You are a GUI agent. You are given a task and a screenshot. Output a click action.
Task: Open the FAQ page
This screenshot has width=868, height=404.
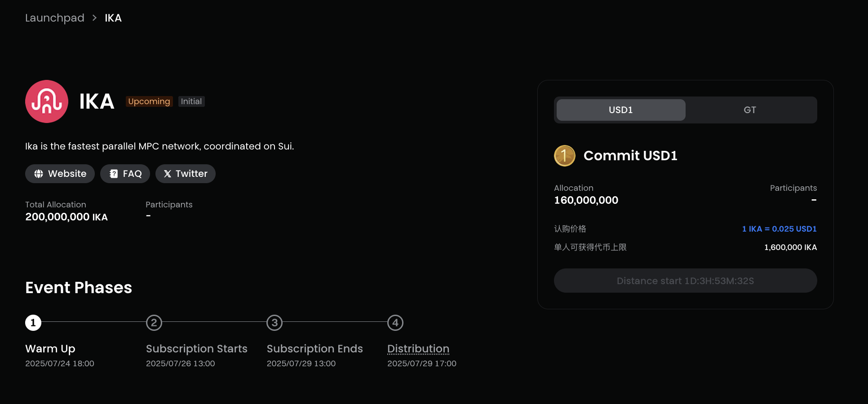coord(125,174)
